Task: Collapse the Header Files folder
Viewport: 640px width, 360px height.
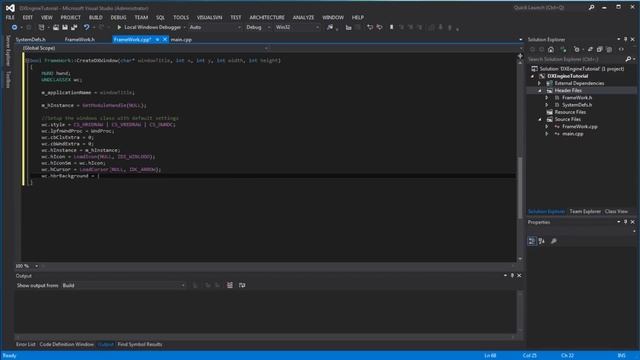Action: [540, 91]
